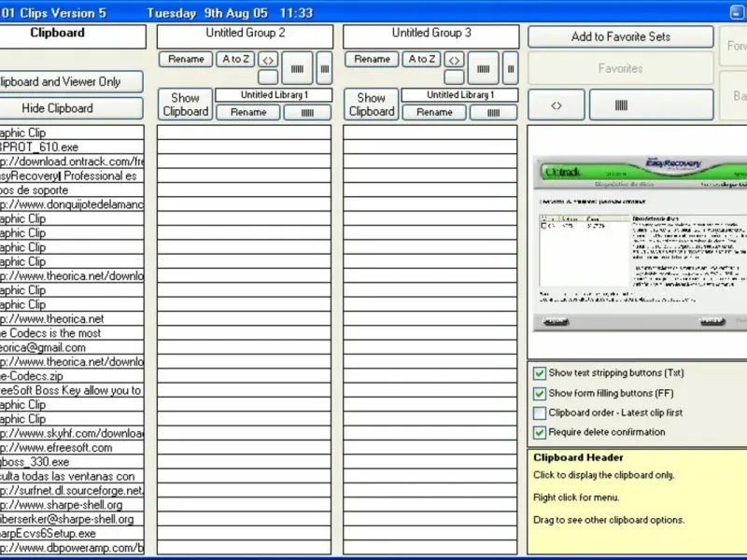Select the www.sharpe-shell.org URL clip
This screenshot has width=747, height=560.
tap(72, 505)
